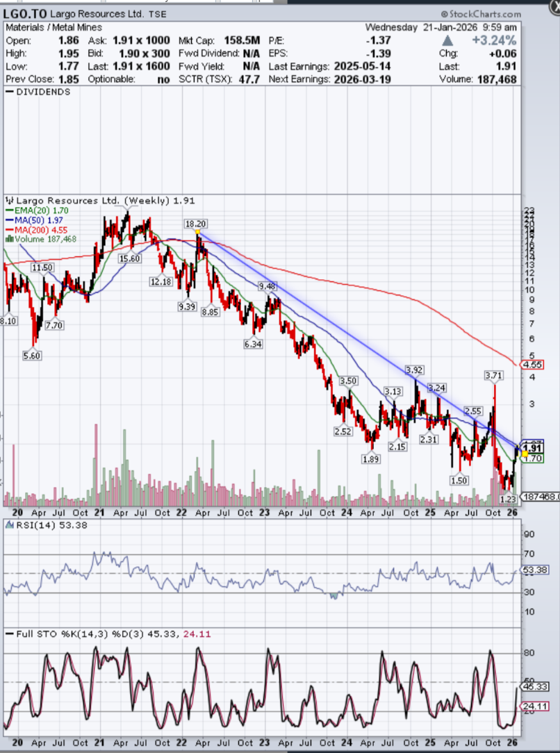Click the 15.60 price label

[130, 258]
